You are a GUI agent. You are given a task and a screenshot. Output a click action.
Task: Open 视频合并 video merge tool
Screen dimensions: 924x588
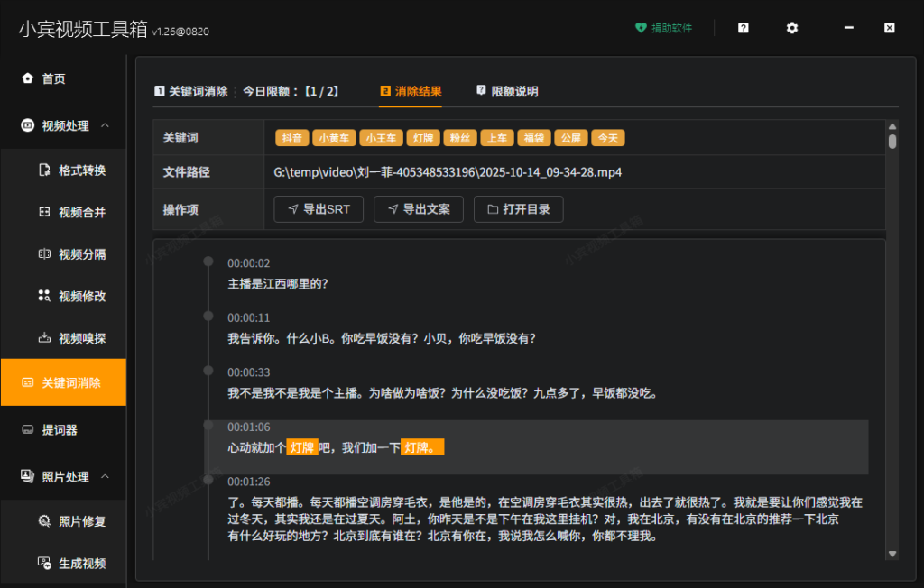pos(81,213)
